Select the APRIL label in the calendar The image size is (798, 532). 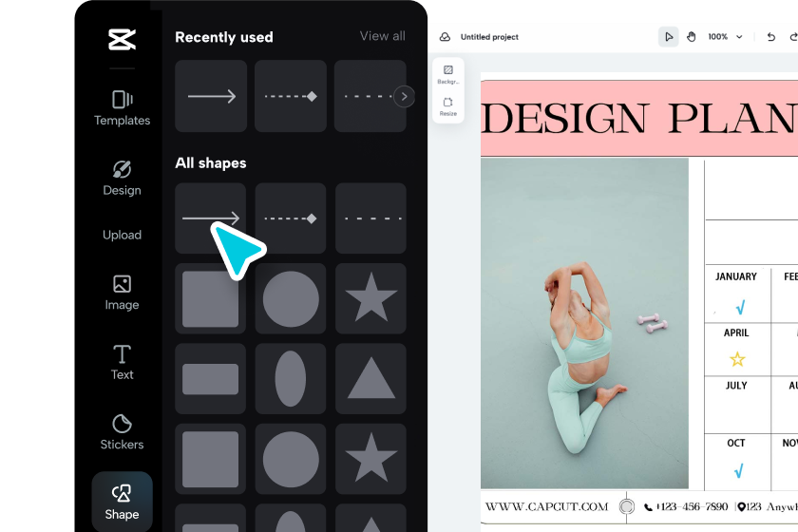pos(736,332)
